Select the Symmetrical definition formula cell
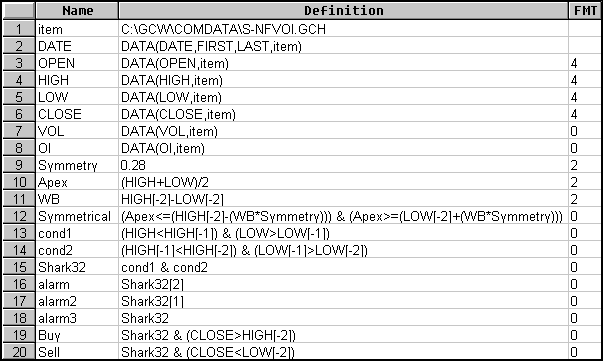Screen dimensions: 603x361 (x=343, y=216)
